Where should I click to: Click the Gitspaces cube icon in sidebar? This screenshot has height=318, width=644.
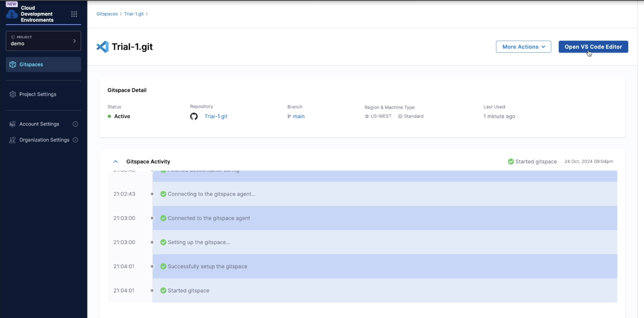(13, 64)
